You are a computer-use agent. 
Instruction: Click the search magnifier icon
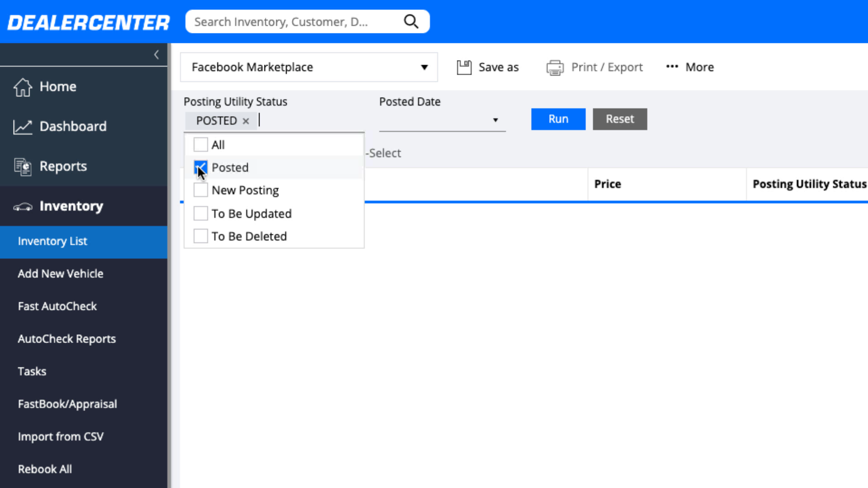point(411,21)
